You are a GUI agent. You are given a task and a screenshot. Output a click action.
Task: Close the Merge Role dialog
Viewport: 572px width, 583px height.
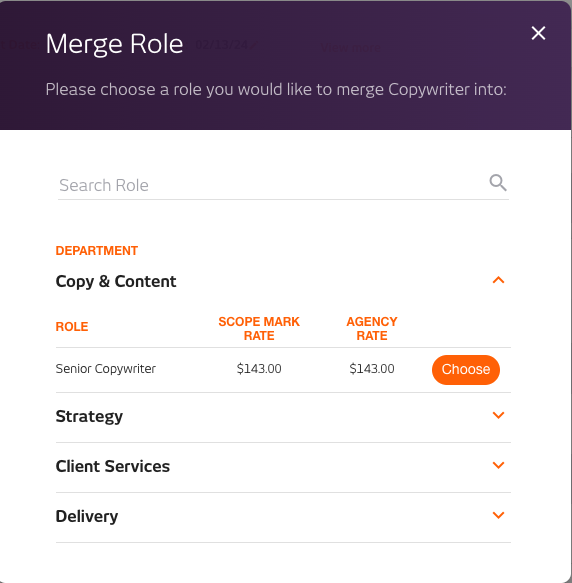[538, 33]
